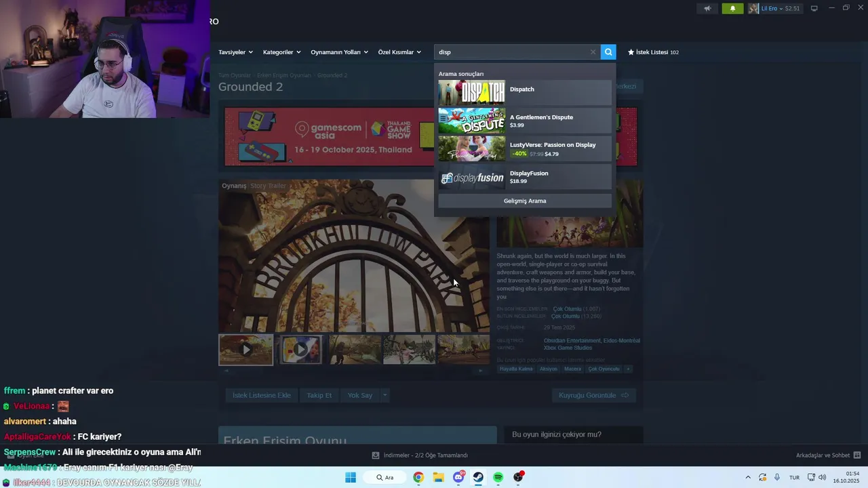Click the Windows Start button

click(x=351, y=478)
